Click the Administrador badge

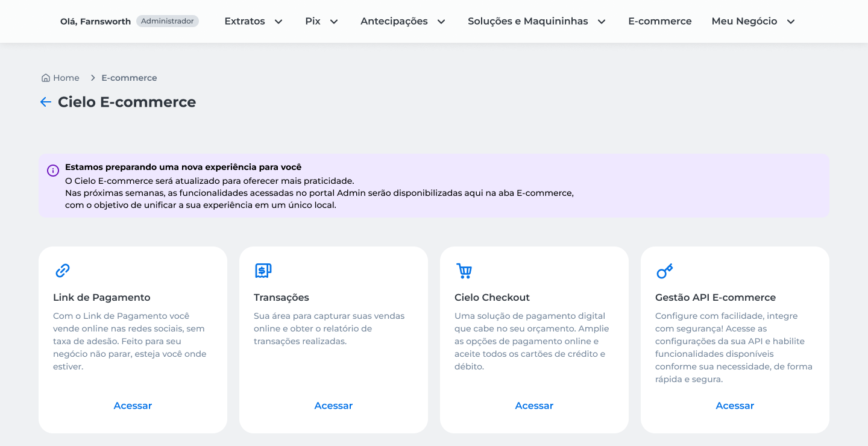[x=168, y=21]
